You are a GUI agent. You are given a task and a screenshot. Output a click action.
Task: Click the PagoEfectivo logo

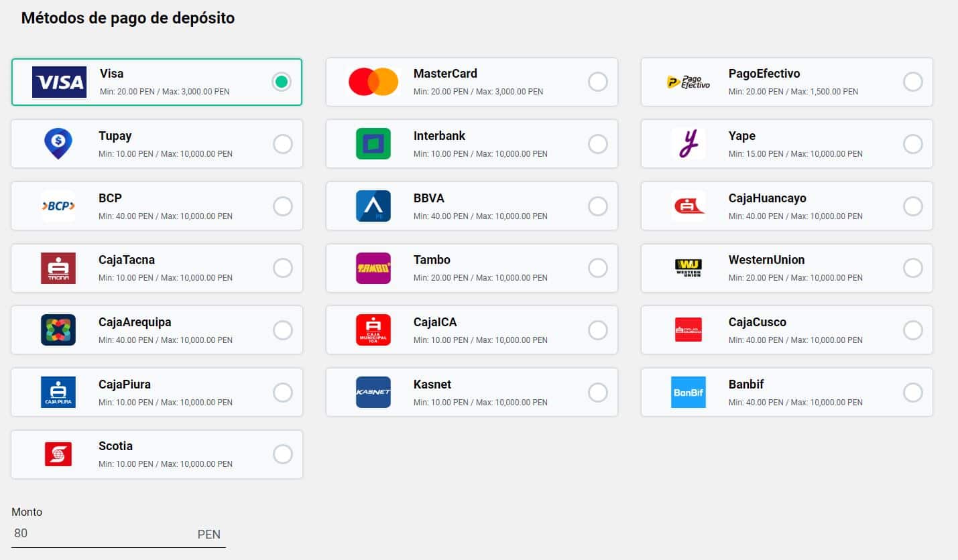point(688,82)
